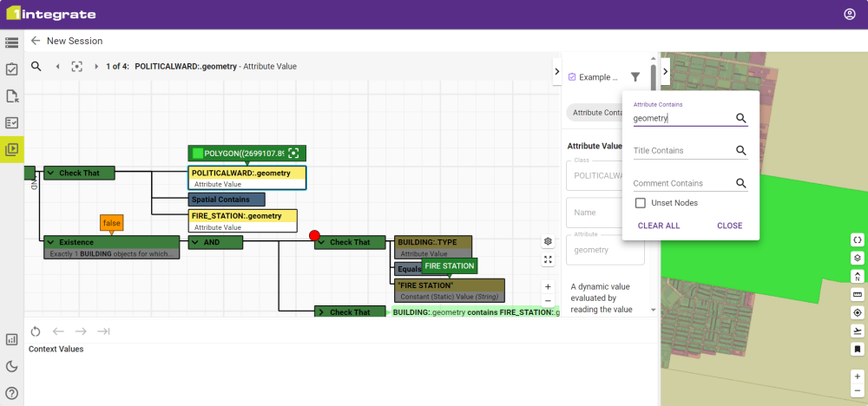Viewport: 868px width, 406px height.
Task: Expand the bottom collapsed Check That node
Action: pyautogui.click(x=321, y=312)
